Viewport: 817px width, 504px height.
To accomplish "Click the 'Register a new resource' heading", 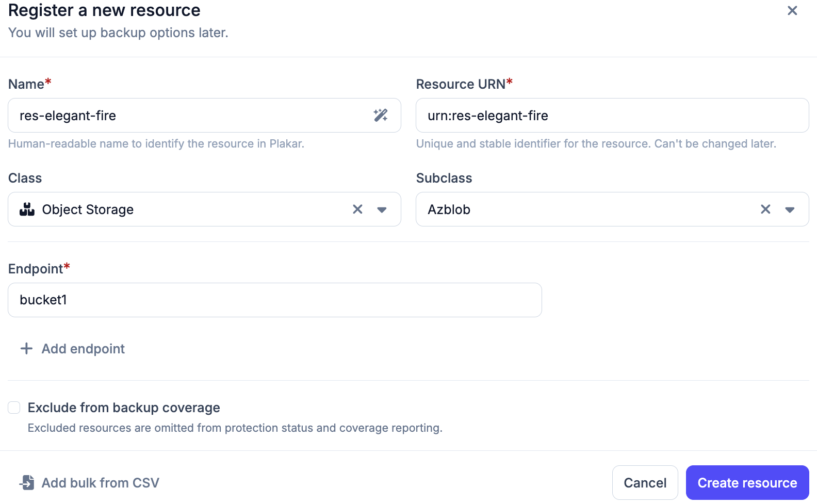I will [x=104, y=10].
